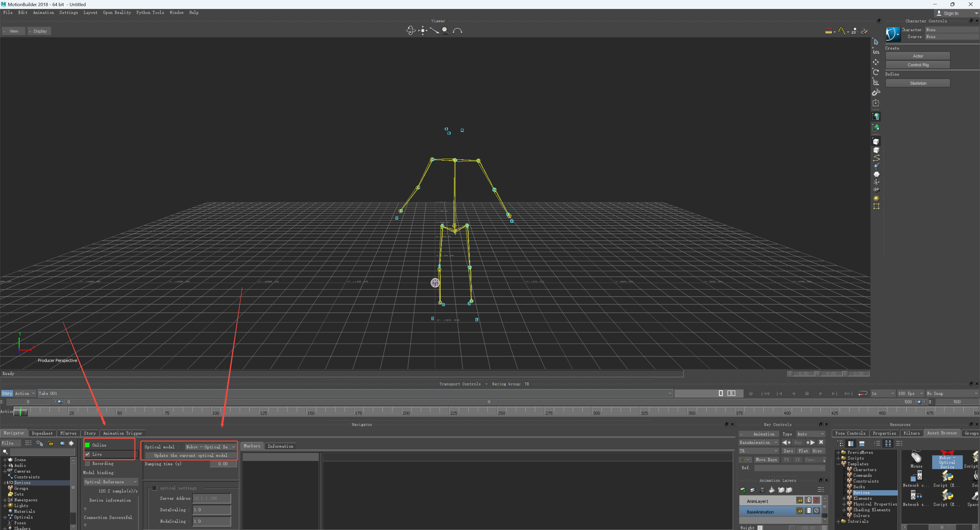The height and width of the screenshot is (530, 980).
Task: Click the Zoom magnifier tool in the Viewer
Action: (446, 30)
